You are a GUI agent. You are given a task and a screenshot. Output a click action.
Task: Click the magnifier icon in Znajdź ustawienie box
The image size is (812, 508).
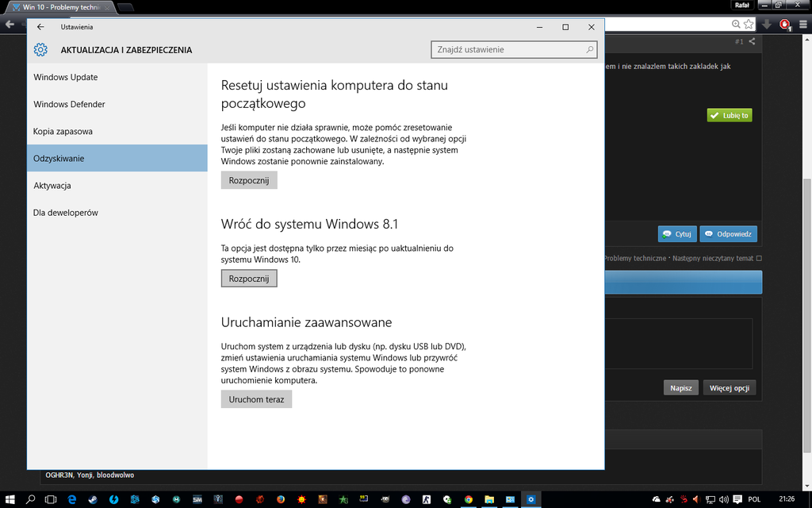(x=589, y=50)
